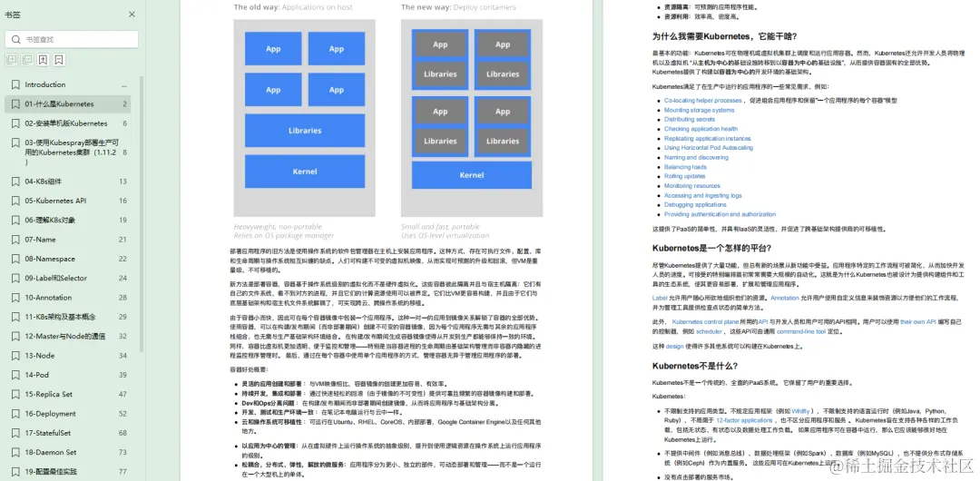Go to bookmark 15-Replica Set
The image size is (980, 481).
[67, 395]
